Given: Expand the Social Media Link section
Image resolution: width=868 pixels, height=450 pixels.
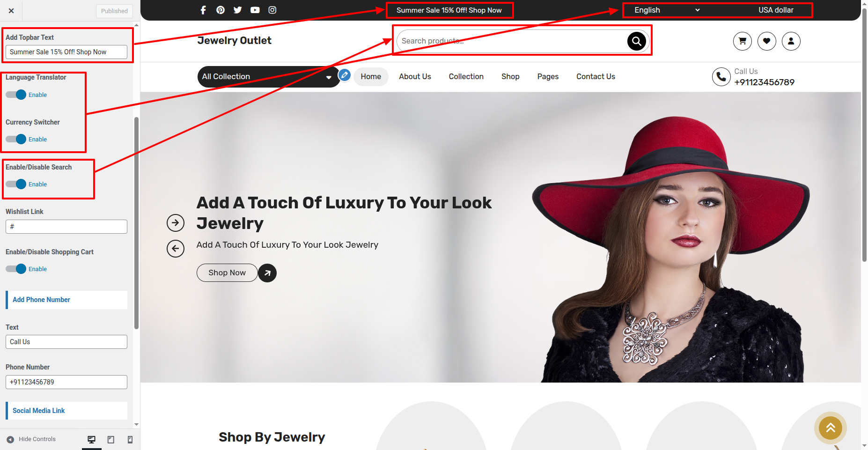Looking at the screenshot, I should pos(66,411).
